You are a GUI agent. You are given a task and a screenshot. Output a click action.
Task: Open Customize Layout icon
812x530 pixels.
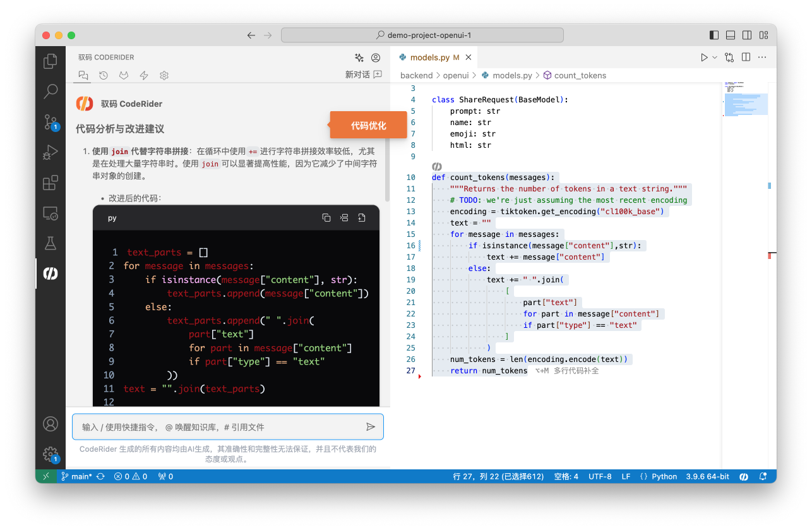[763, 35]
